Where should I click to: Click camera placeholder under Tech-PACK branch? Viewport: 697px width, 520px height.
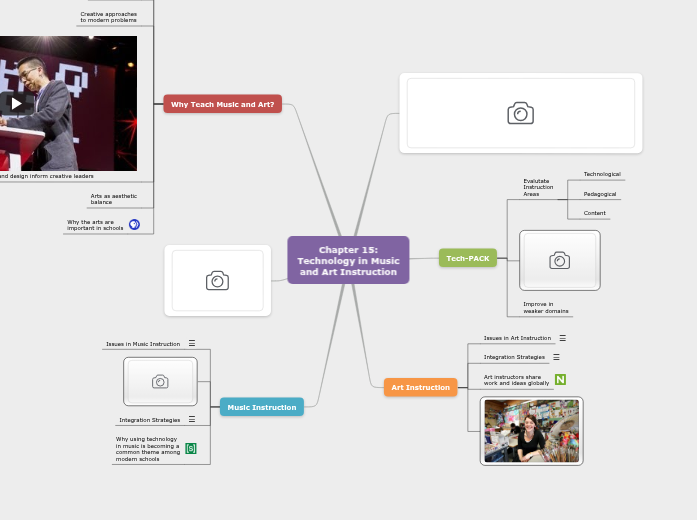point(560,260)
